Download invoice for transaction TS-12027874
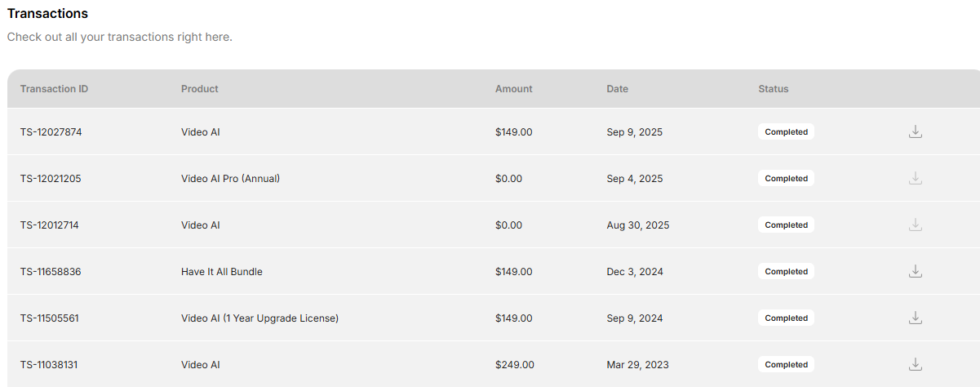Image resolution: width=980 pixels, height=387 pixels. [x=916, y=131]
